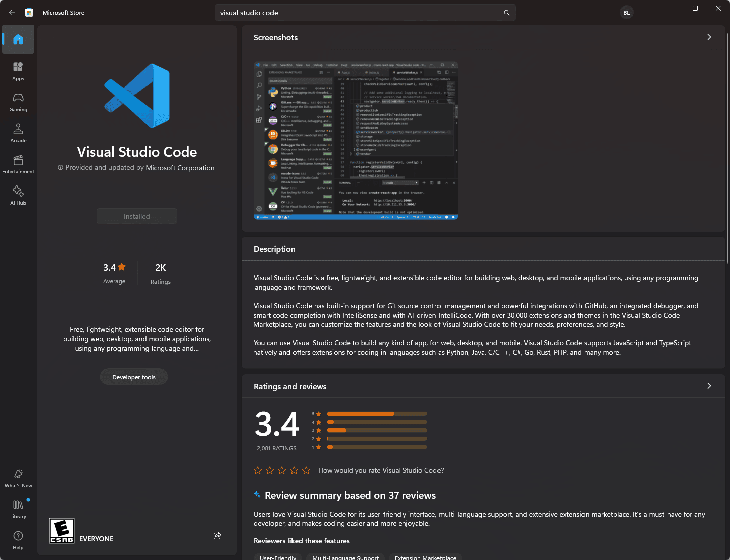Expand Ratings and reviews section chevron
This screenshot has width=730, height=560.
tap(709, 386)
